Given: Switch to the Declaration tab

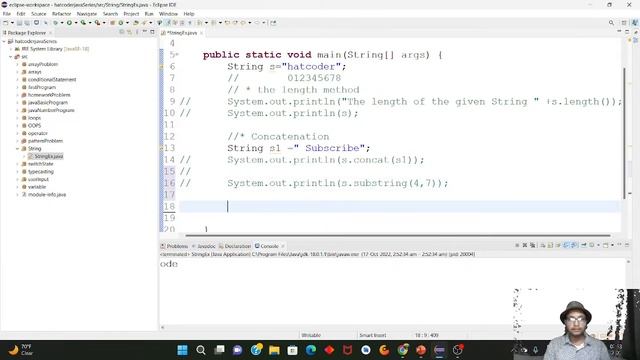Looking at the screenshot, I should click(x=235, y=246).
